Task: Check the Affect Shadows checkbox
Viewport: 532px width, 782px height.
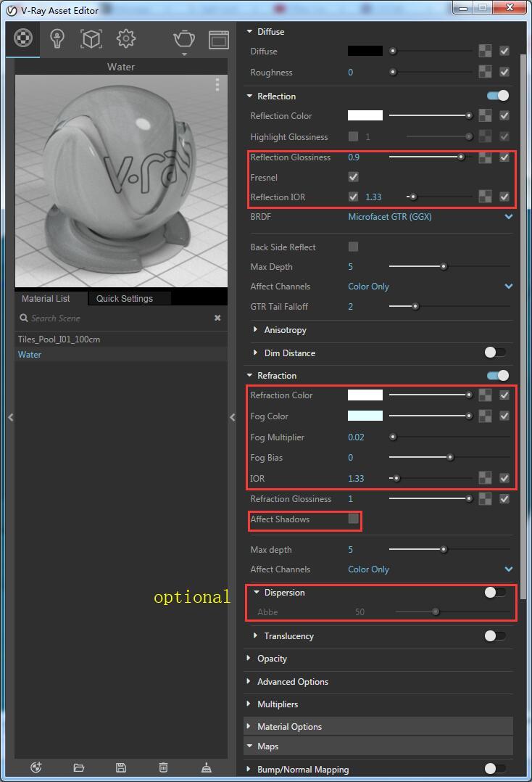Action: click(x=353, y=519)
